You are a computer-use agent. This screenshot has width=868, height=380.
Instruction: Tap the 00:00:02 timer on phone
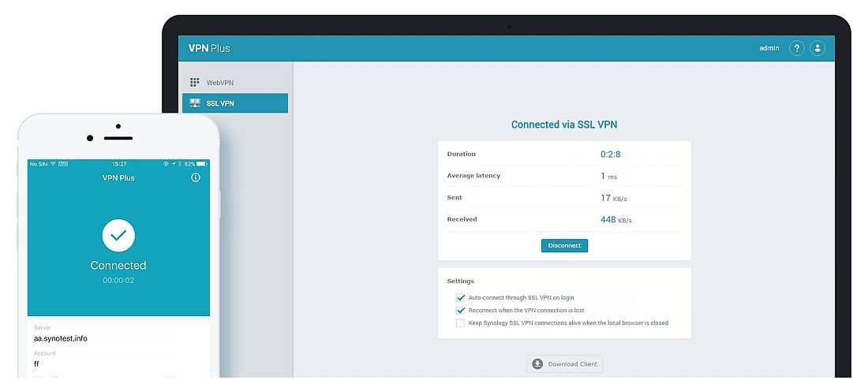pyautogui.click(x=118, y=281)
